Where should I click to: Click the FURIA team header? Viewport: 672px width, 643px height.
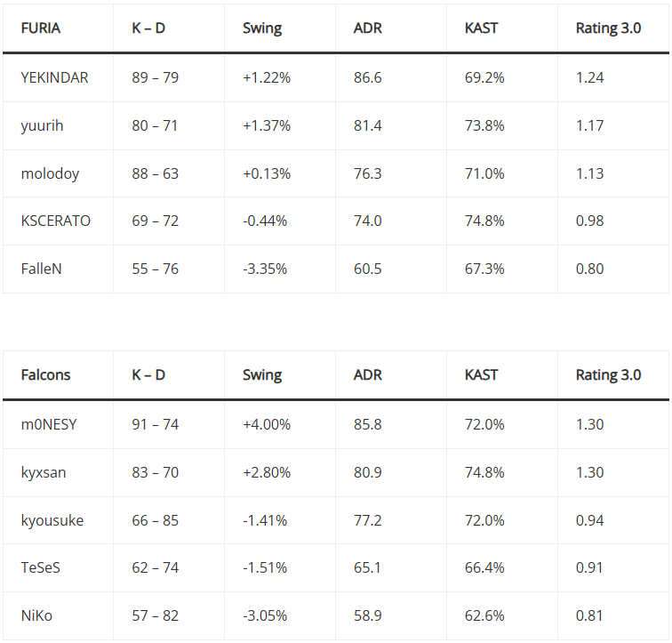[40, 28]
